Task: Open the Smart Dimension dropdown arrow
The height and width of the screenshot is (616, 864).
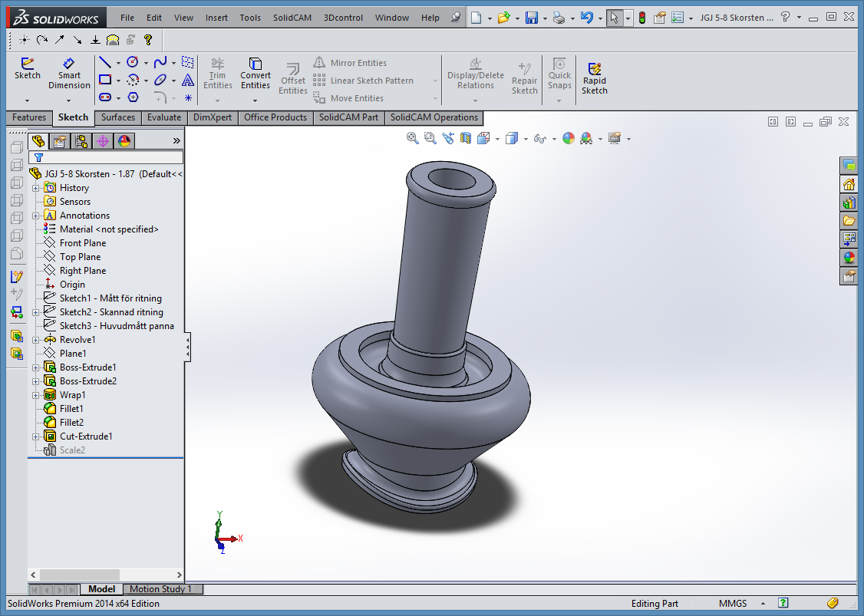Action: [69, 100]
